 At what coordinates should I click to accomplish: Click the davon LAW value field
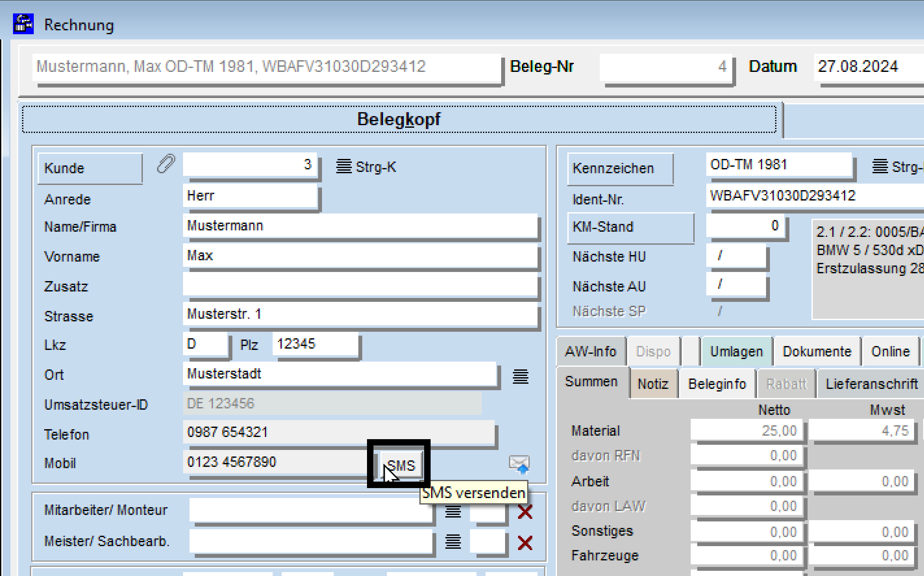click(x=747, y=506)
